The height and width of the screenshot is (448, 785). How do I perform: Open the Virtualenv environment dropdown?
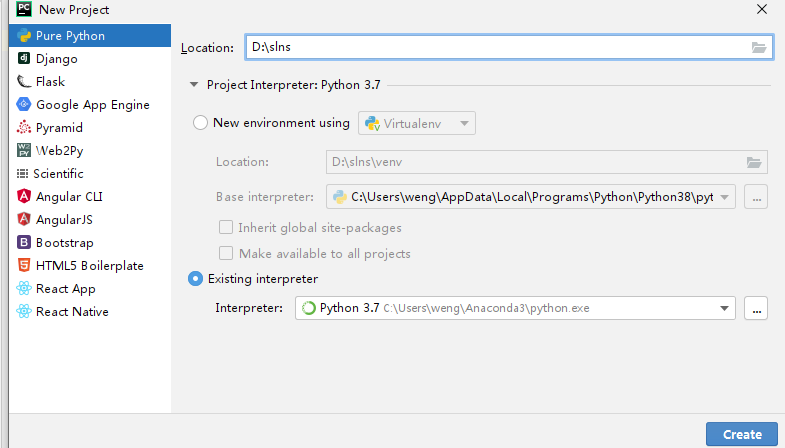coord(417,123)
